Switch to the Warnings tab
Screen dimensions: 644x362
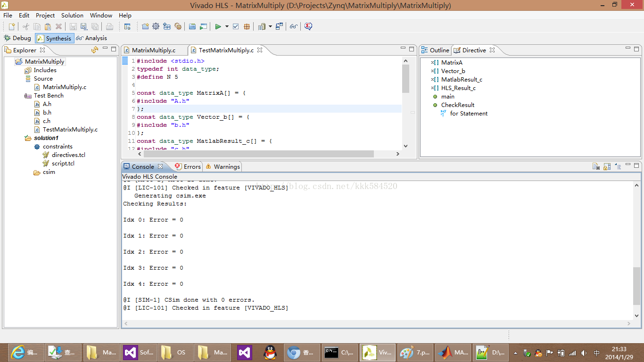223,166
